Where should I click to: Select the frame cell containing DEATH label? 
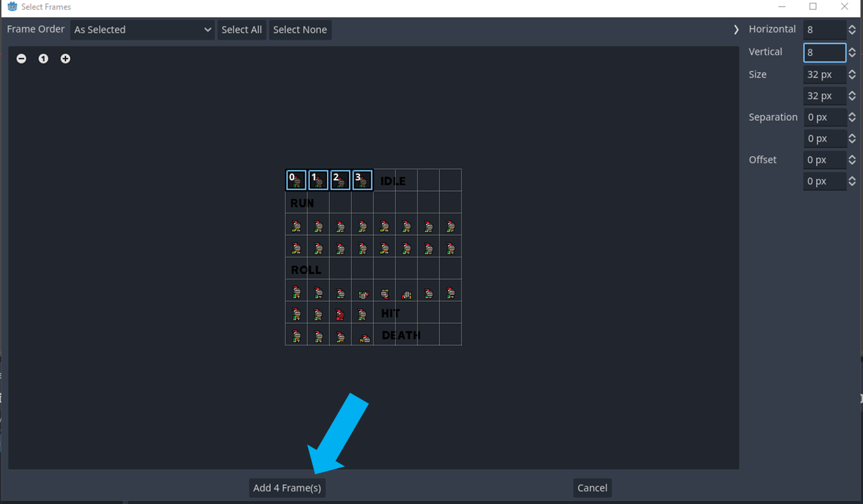[x=385, y=334]
